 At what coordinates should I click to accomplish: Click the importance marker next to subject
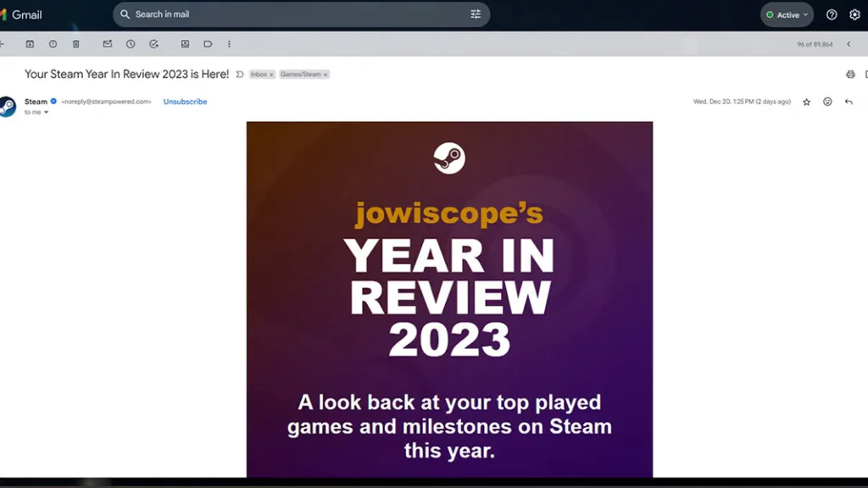coord(240,75)
